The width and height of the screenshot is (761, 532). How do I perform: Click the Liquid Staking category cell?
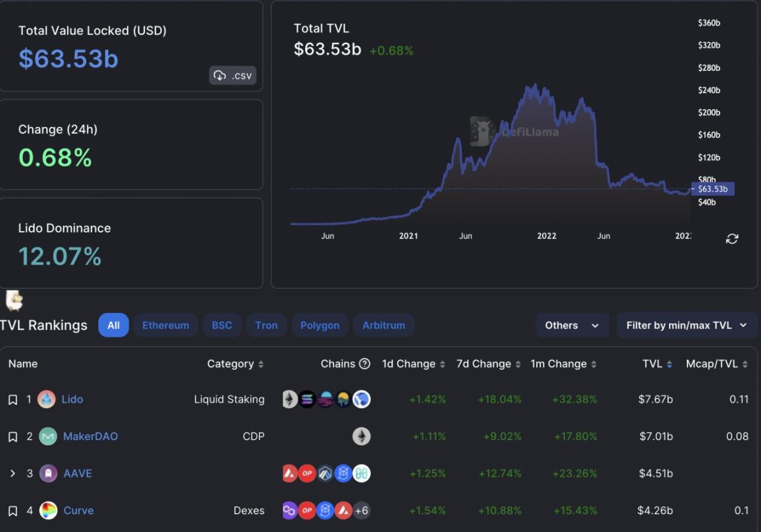(229, 399)
